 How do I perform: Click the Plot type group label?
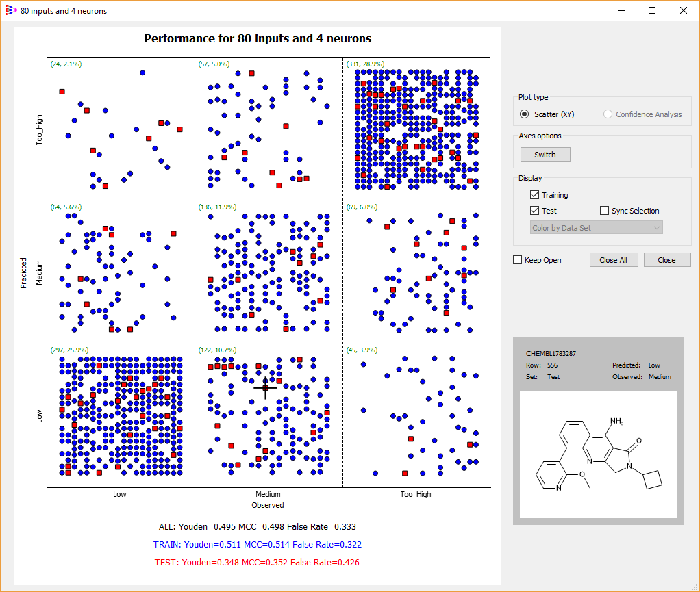click(533, 97)
